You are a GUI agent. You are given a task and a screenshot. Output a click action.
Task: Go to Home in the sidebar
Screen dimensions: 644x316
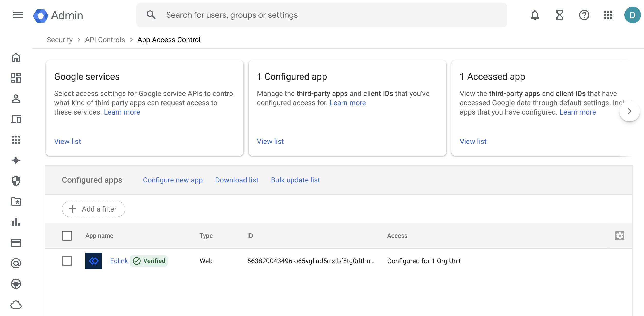click(x=16, y=58)
